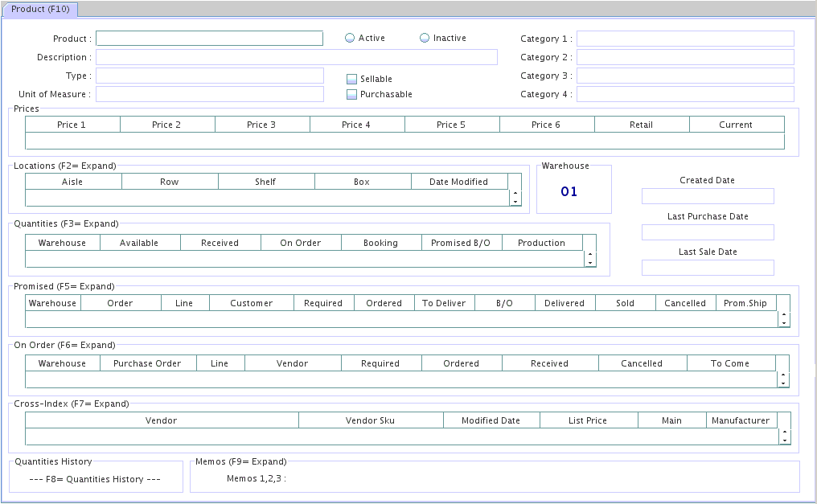This screenshot has height=504, width=817.
Task: Select the Active radio button
Action: click(350, 38)
